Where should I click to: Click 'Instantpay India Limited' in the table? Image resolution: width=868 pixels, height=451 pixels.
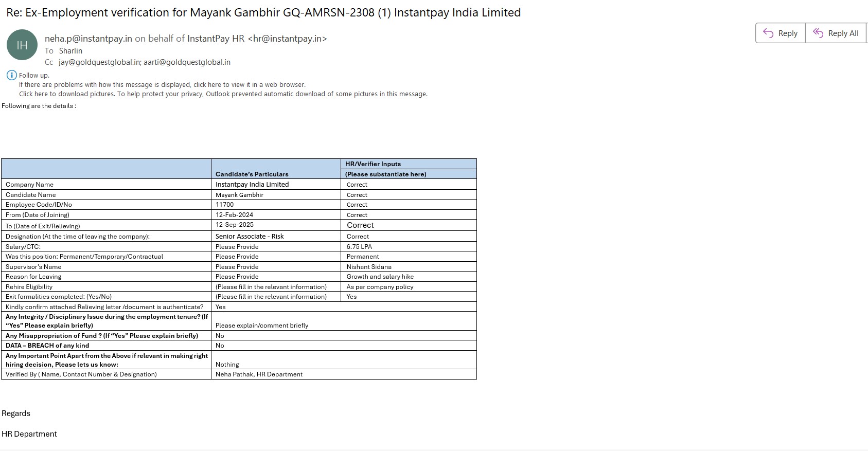[252, 185]
